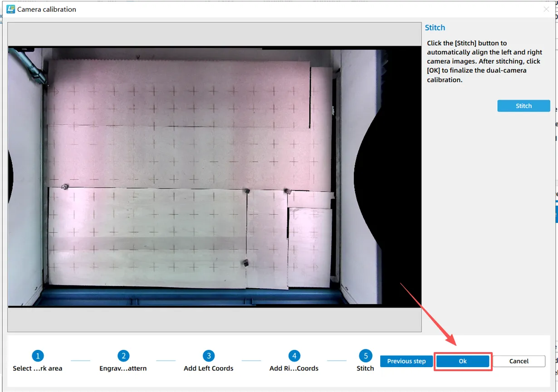The height and width of the screenshot is (392, 558).
Task: Click the Stitch heading in side panel
Action: coord(435,28)
